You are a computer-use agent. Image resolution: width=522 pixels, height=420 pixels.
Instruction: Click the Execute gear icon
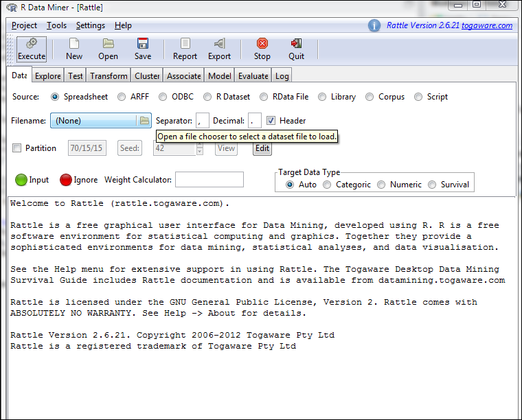[x=32, y=43]
